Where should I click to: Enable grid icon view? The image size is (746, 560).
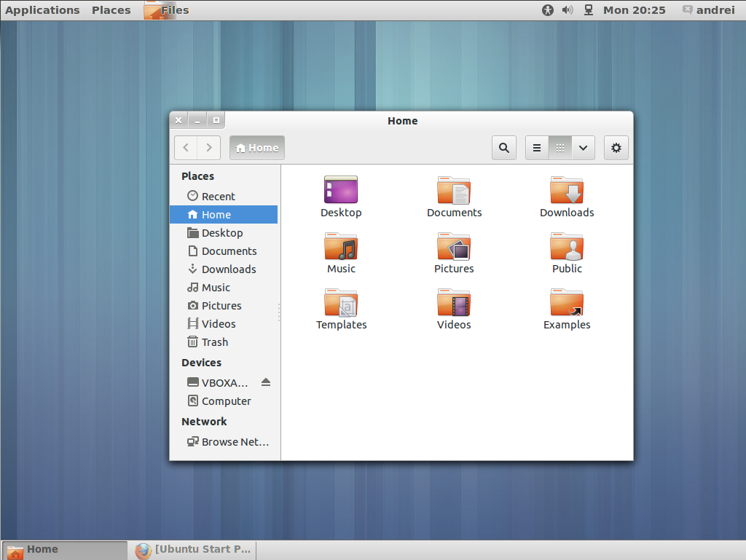[x=559, y=147]
